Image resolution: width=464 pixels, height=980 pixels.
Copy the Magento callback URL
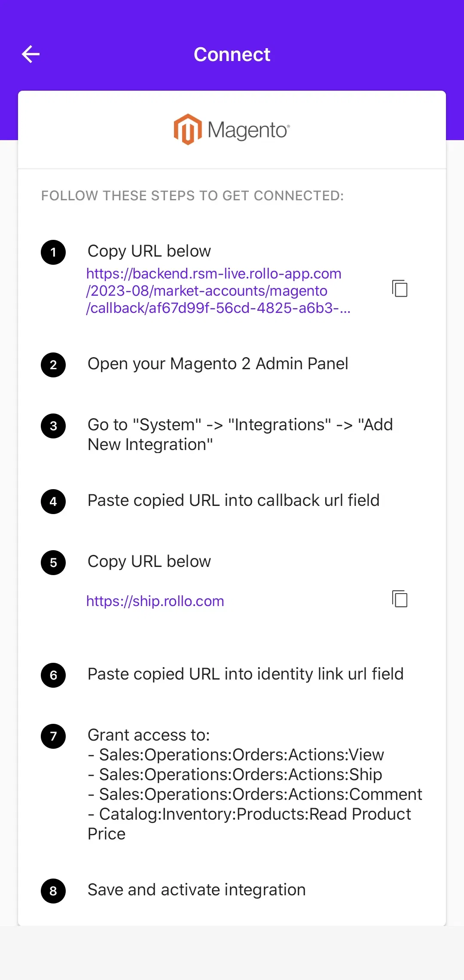coord(400,288)
